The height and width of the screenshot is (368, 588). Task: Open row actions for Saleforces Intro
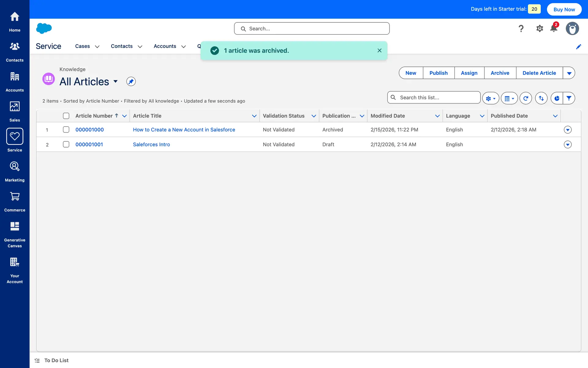pos(567,144)
